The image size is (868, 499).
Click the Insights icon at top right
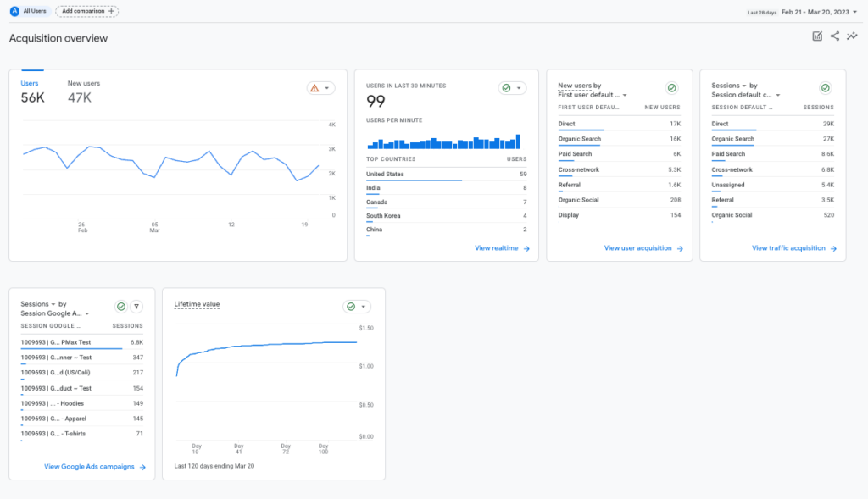point(853,36)
